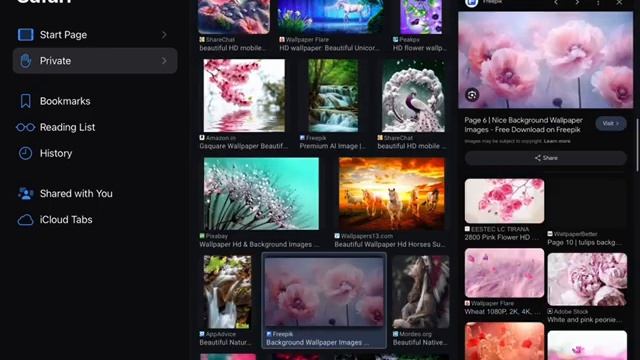Open the Peakpx purple flower thumbnail
The height and width of the screenshot is (360, 640).
pos(421,17)
